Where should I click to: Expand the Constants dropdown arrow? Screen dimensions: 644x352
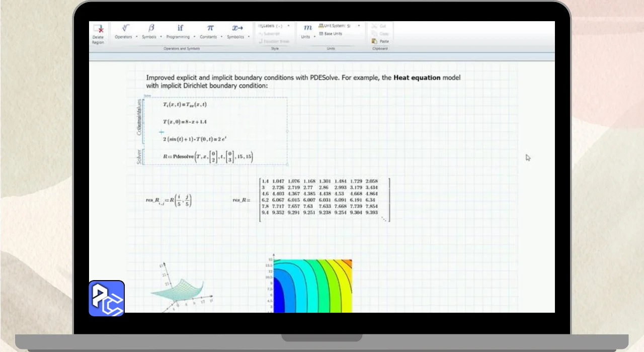coord(221,37)
